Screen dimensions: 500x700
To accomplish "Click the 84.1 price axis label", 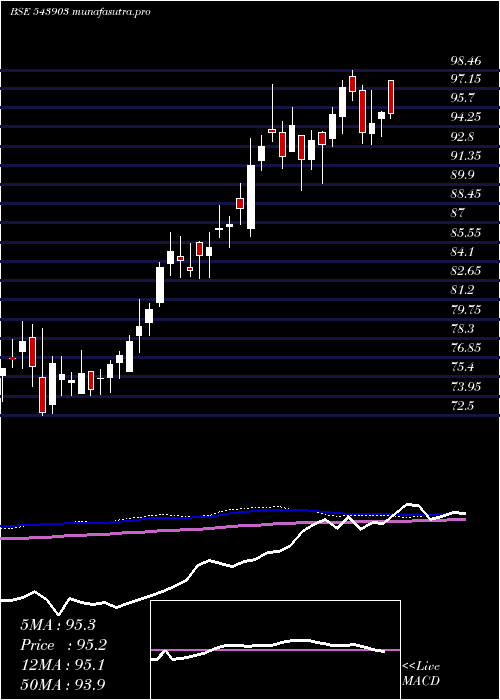I will [463, 252].
